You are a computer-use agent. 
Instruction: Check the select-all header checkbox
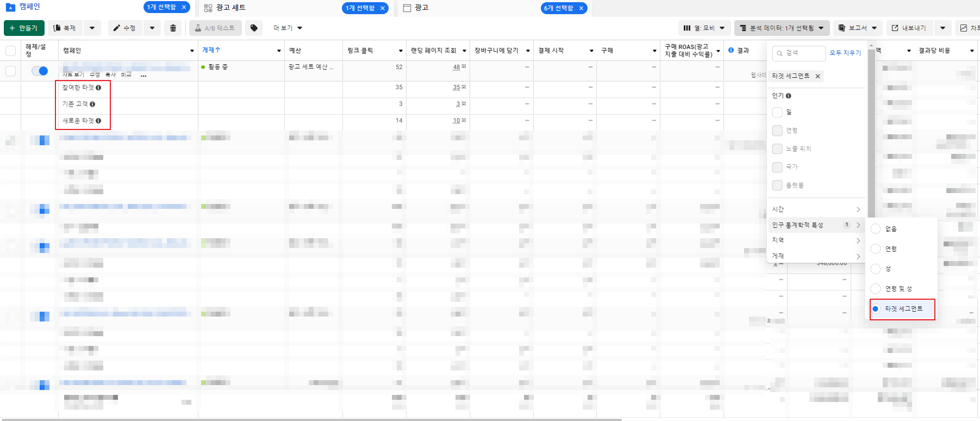coord(10,51)
